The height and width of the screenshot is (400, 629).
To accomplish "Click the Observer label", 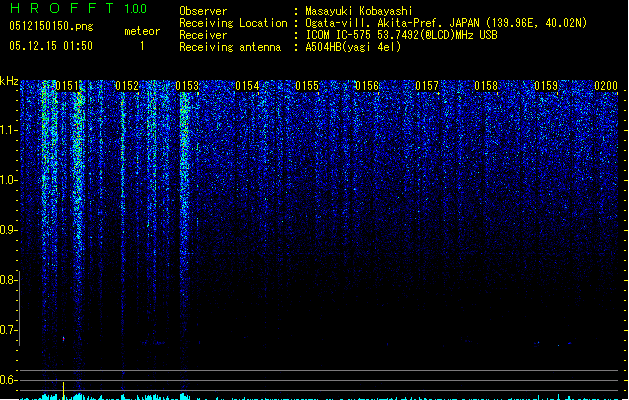I will [x=203, y=11].
